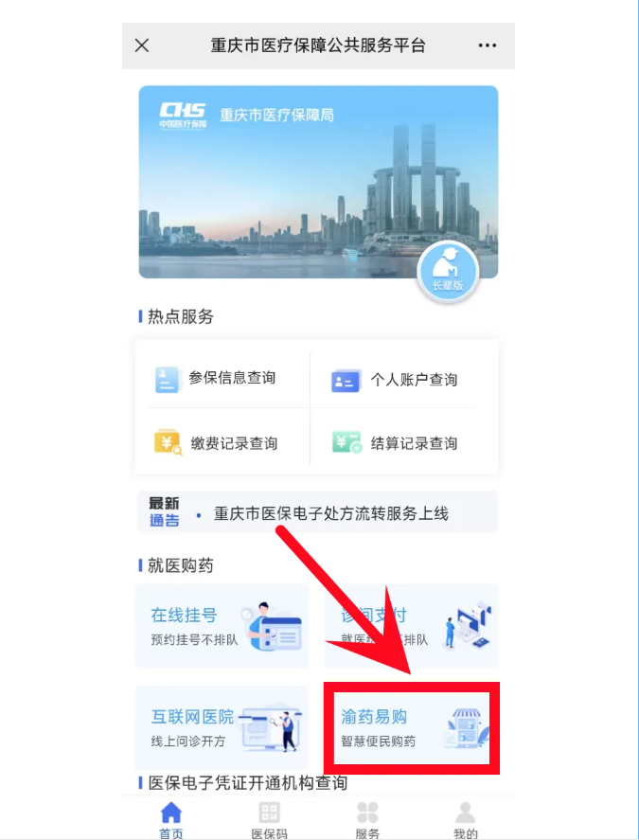
Task: Tap the 中国医疗保障 CHS logo
Action: click(x=183, y=116)
